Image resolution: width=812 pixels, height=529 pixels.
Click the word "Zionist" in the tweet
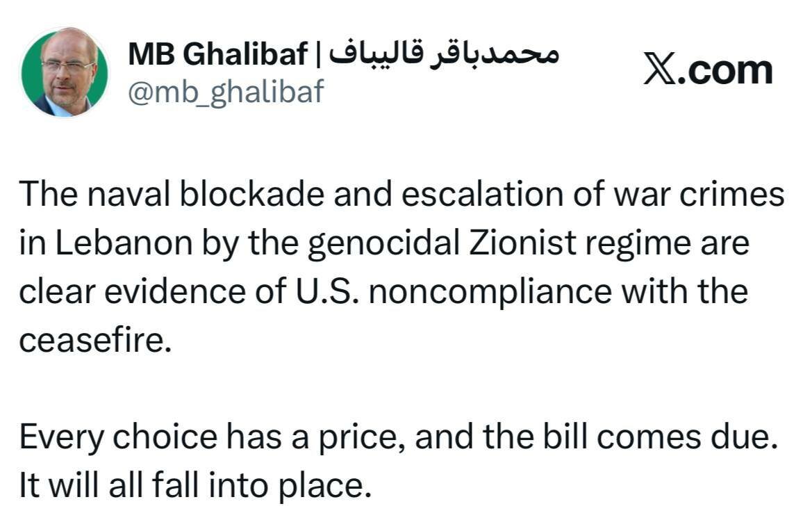522,243
